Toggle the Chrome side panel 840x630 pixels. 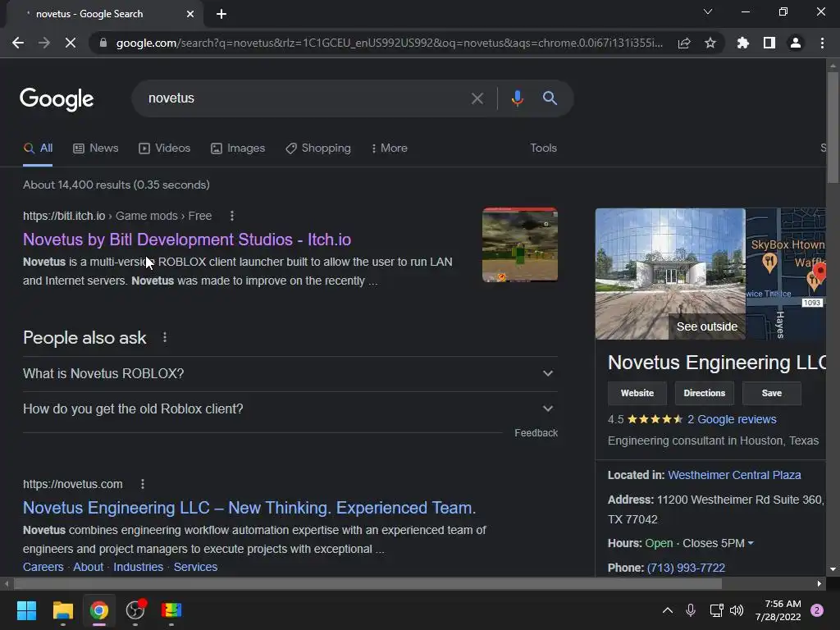pyautogui.click(x=769, y=43)
